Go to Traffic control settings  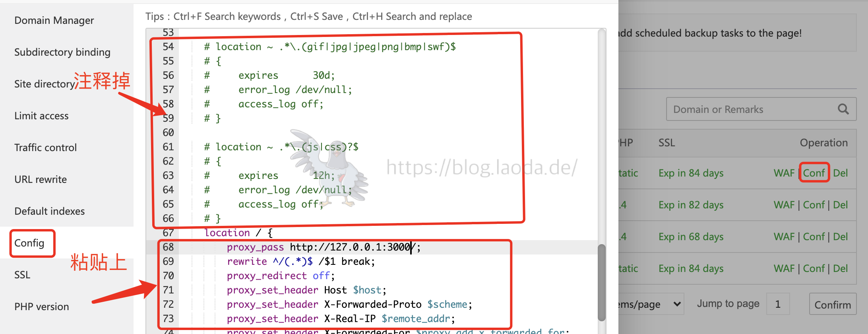[x=45, y=148]
